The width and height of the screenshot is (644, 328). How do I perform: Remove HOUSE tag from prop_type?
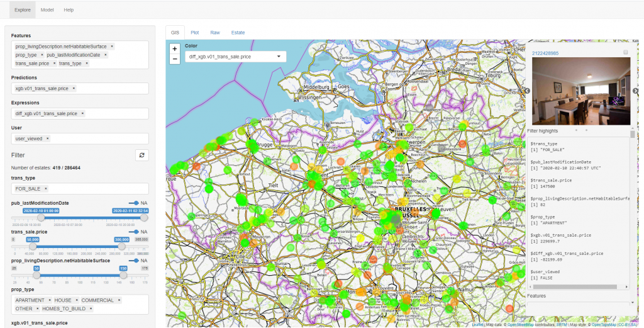(76, 300)
